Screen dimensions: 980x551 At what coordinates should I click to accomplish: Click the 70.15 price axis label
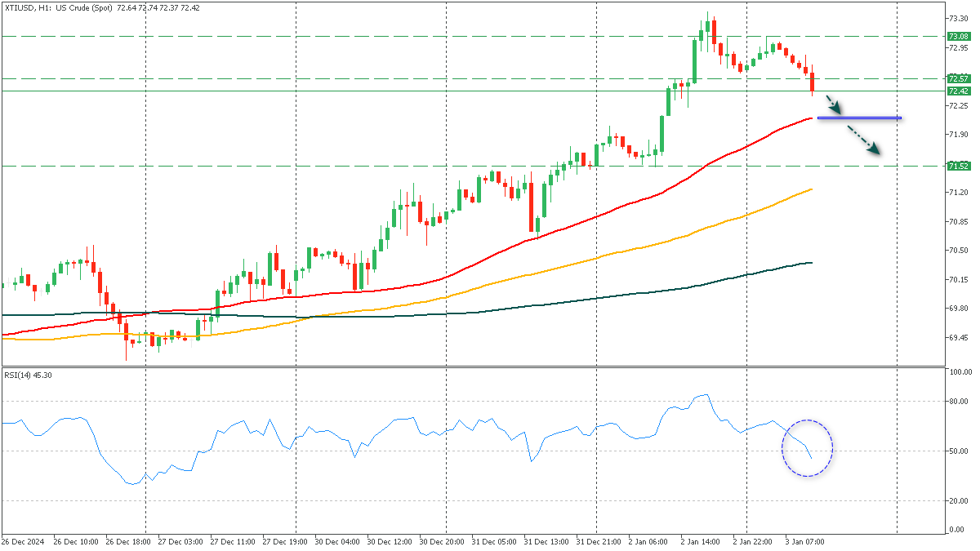(958, 279)
